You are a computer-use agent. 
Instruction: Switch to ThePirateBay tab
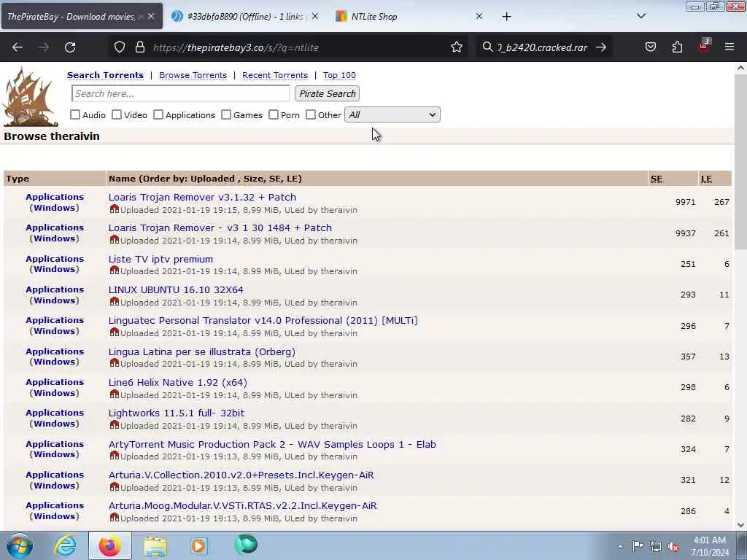pos(74,17)
